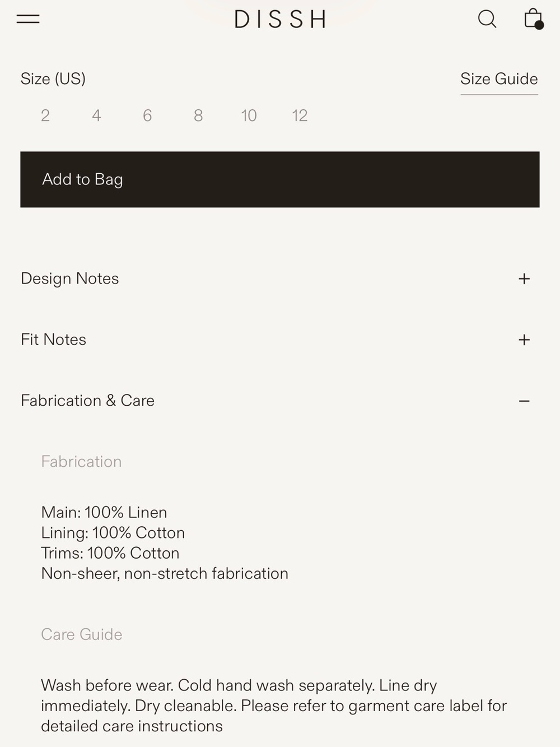
Task: Collapse the Fabrication & Care section
Action: 279,401
